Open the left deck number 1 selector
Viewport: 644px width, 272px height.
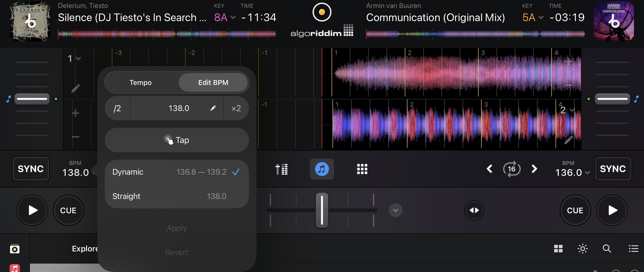pyautogui.click(x=74, y=59)
